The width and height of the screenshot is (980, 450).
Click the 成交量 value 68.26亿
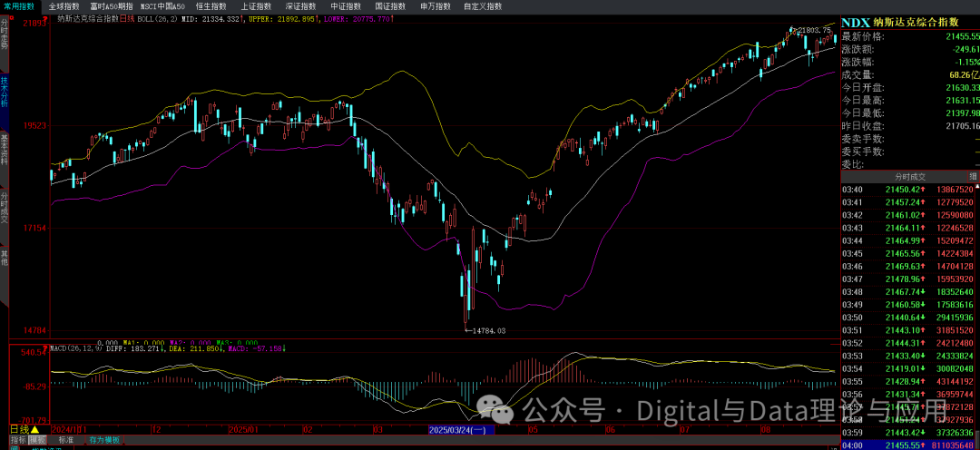point(965,75)
